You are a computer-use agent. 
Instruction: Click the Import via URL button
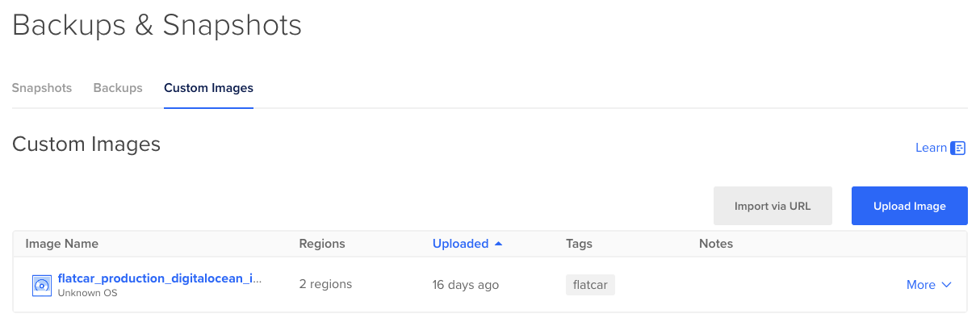tap(773, 206)
